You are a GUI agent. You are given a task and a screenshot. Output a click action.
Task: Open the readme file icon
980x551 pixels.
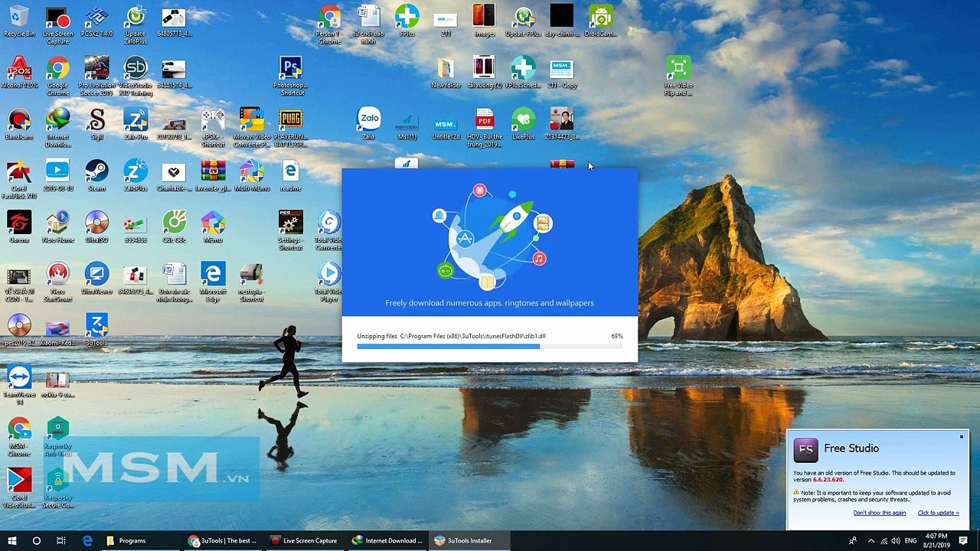coord(291,176)
